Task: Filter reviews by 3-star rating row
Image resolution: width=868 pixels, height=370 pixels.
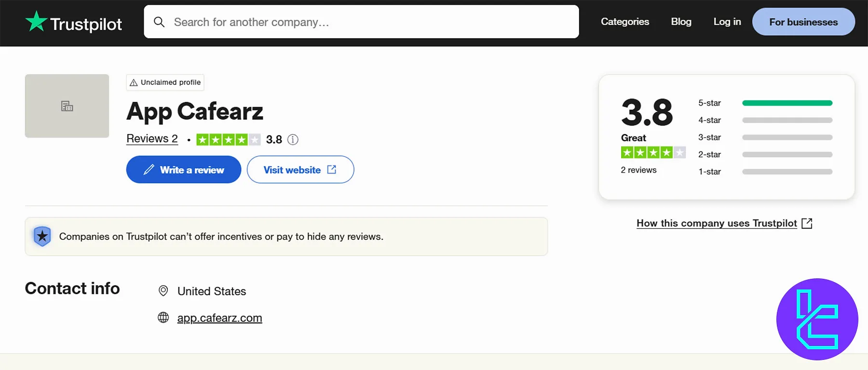Action: pos(765,137)
